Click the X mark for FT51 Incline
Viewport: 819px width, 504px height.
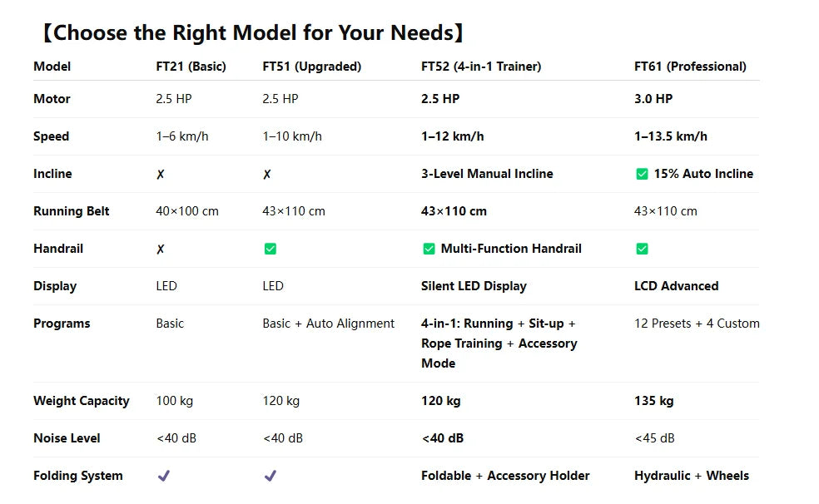(267, 175)
